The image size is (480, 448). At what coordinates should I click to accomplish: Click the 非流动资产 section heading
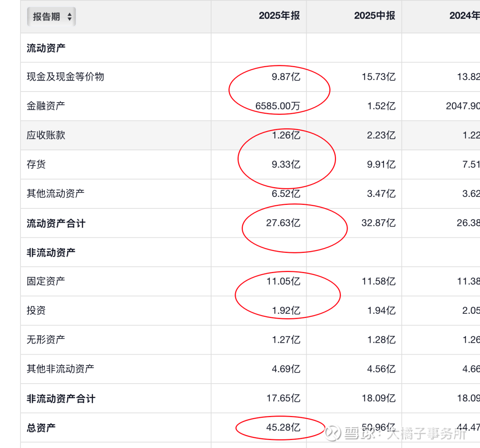51,252
